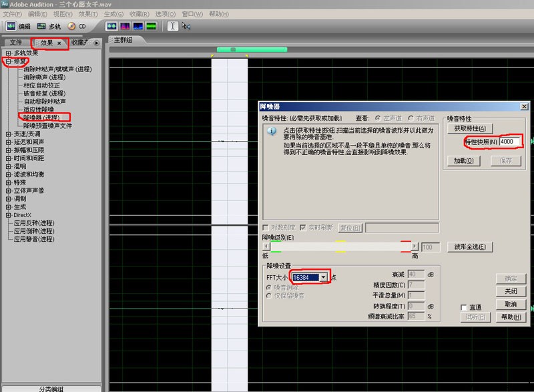Switch to 多轨 (Multitrack) view icon

tap(40, 26)
